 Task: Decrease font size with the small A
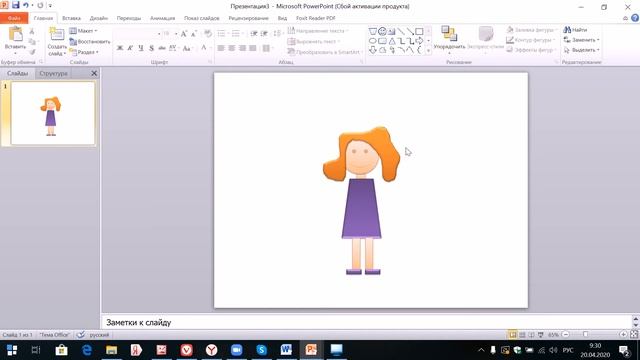(x=194, y=34)
